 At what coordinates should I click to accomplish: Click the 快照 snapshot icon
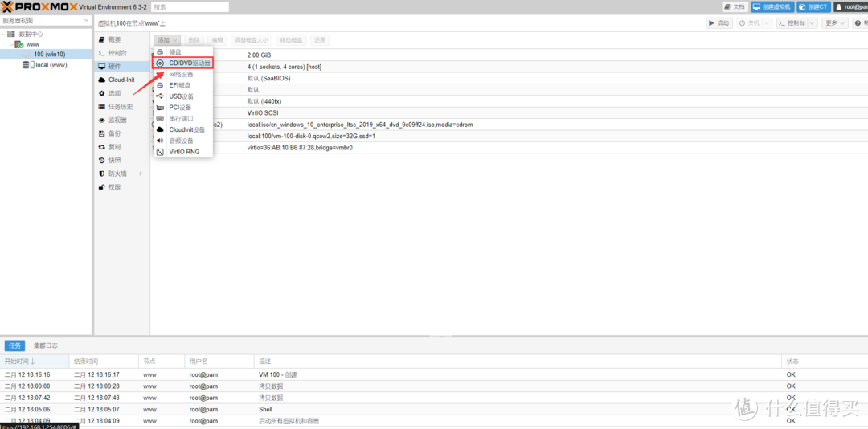(101, 160)
